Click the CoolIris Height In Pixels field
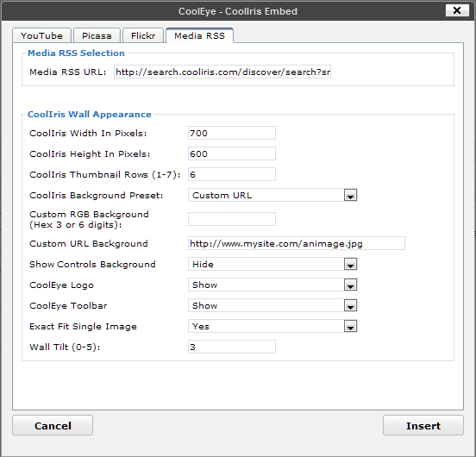476x457 pixels. pyautogui.click(x=232, y=153)
